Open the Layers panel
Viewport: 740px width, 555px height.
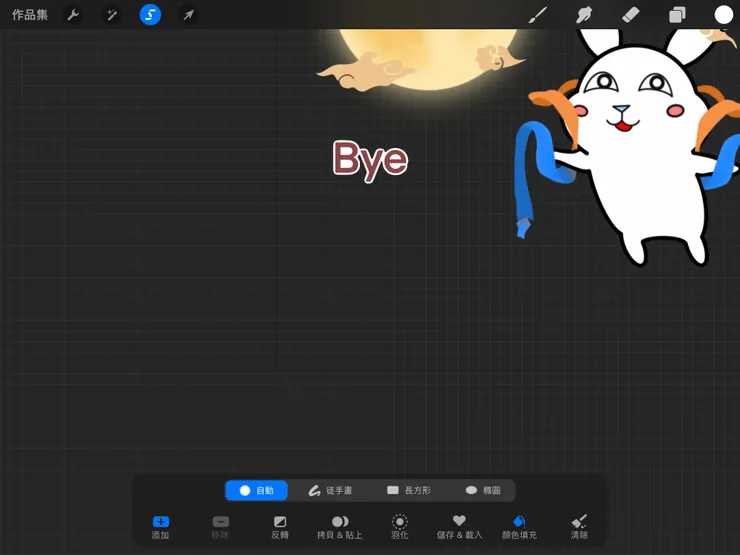(x=677, y=15)
